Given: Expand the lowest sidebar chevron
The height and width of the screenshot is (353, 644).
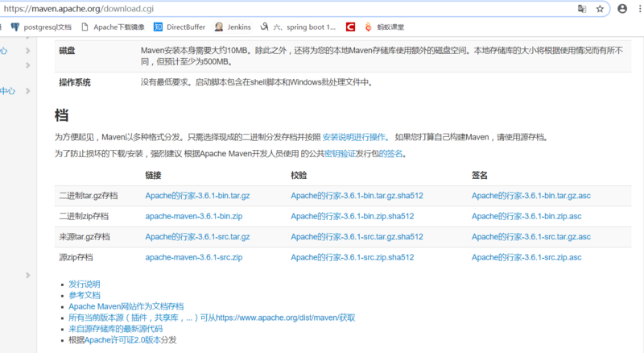Looking at the screenshot, I should click(x=28, y=275).
